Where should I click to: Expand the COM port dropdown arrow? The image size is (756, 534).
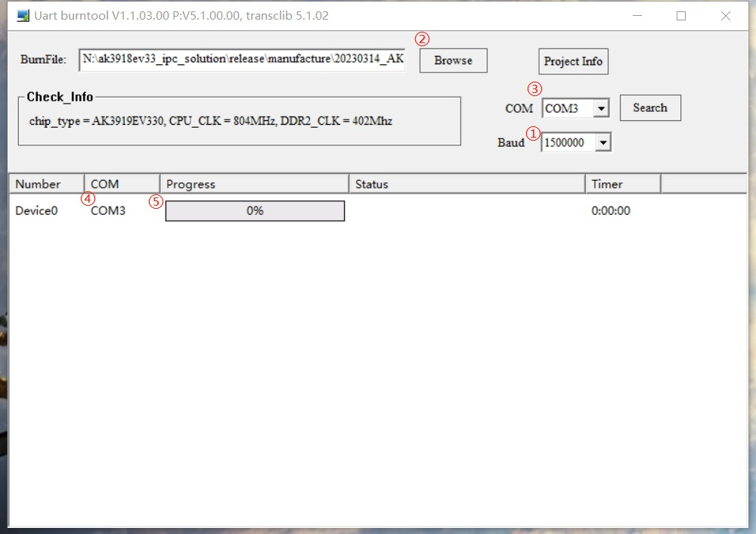(601, 109)
